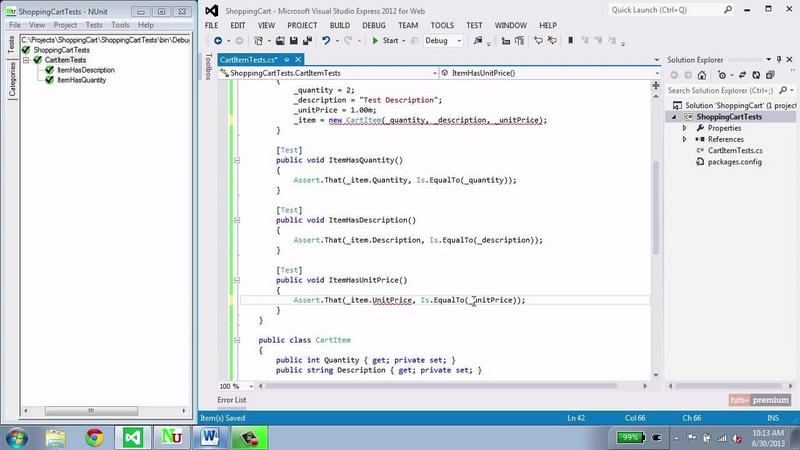The image size is (800, 450).
Task: Open the Error List panel tab
Action: (232, 400)
